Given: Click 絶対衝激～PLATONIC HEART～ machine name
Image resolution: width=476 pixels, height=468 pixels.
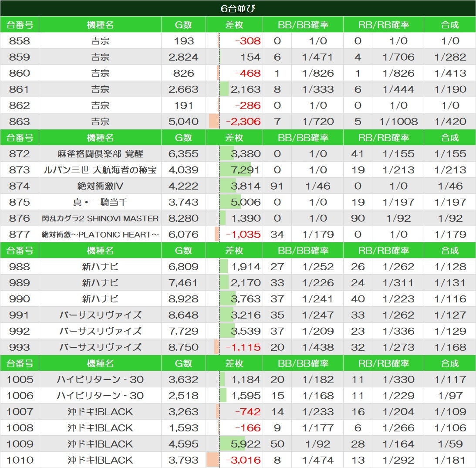Looking at the screenshot, I should point(100,234).
